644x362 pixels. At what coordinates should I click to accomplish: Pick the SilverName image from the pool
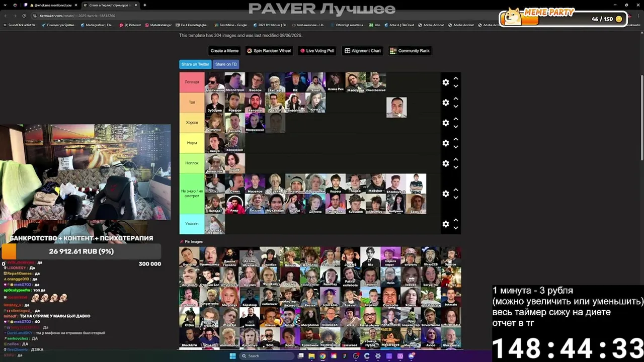431,317
